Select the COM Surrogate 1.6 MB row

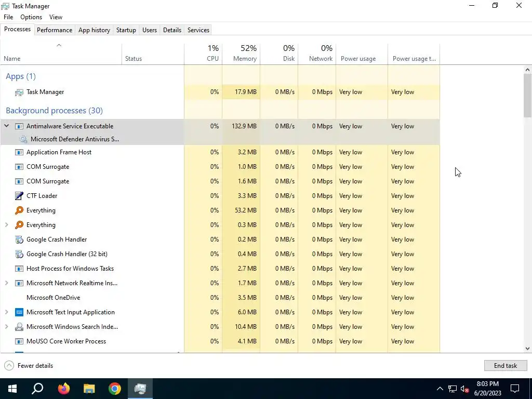pyautogui.click(x=220, y=181)
